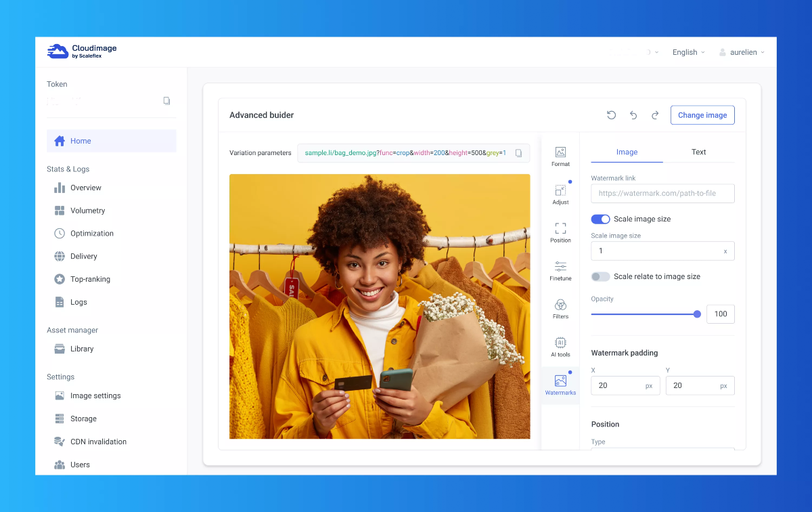Open the Filters tool

560,308
